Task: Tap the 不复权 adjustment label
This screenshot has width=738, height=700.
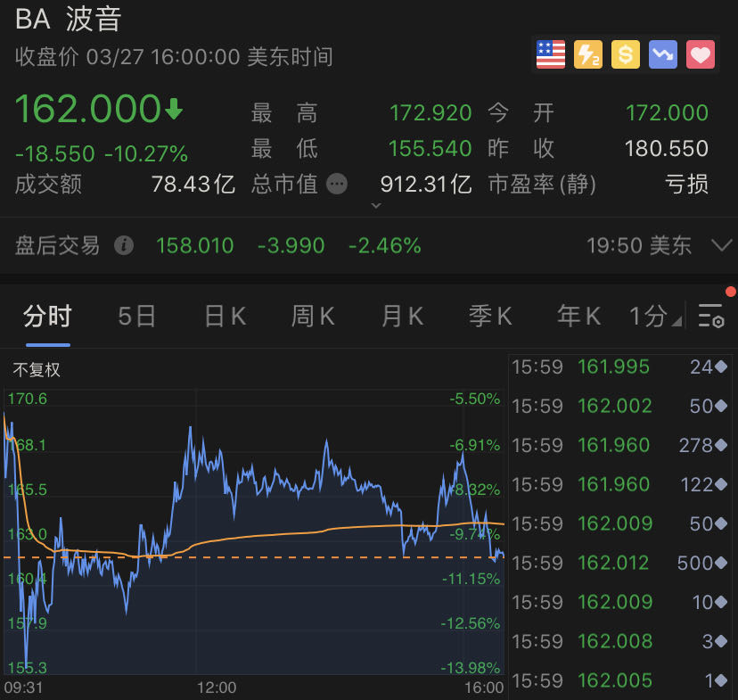Action: (37, 369)
